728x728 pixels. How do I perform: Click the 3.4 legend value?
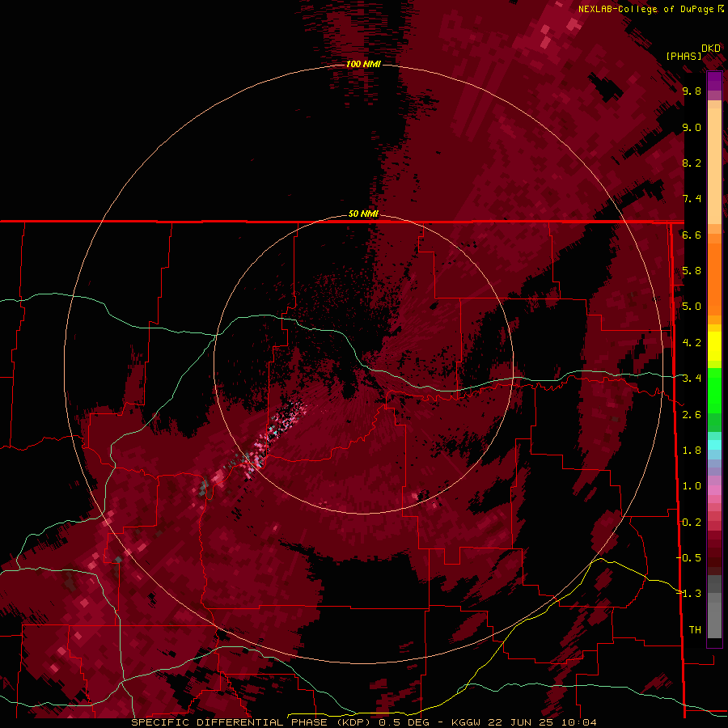(x=692, y=379)
